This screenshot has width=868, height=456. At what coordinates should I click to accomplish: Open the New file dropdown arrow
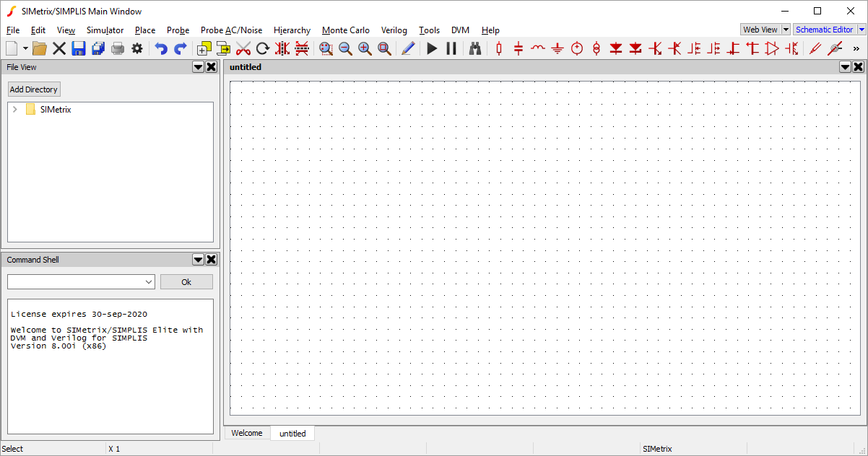point(25,48)
